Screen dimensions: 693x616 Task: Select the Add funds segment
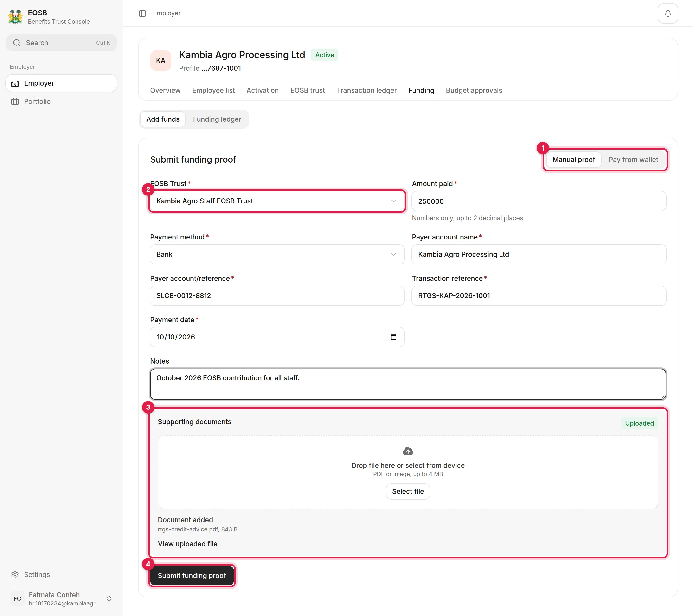coord(163,119)
